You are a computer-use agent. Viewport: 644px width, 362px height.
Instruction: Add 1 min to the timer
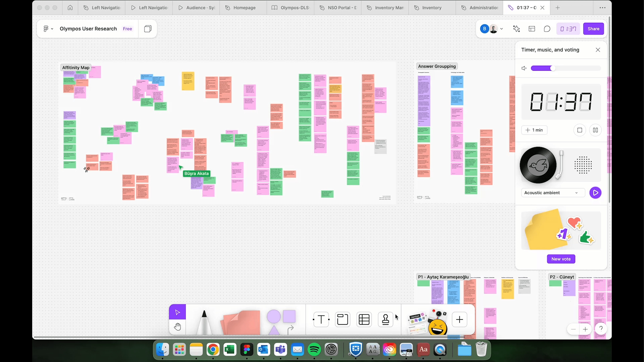pyautogui.click(x=534, y=130)
